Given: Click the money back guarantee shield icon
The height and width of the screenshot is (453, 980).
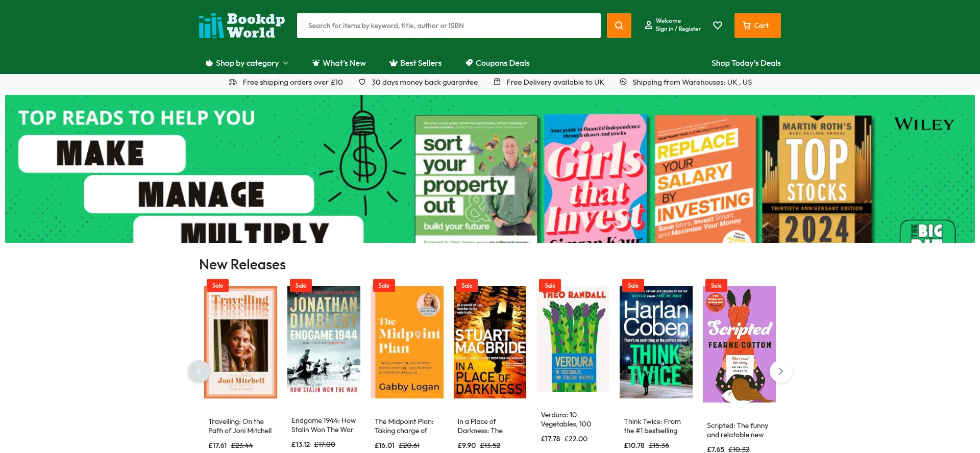Looking at the screenshot, I should [362, 82].
